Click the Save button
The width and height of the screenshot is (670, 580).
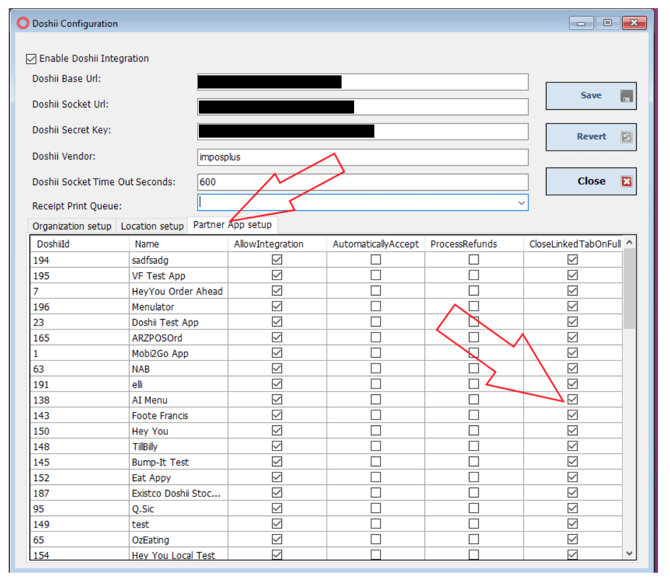[x=591, y=96]
